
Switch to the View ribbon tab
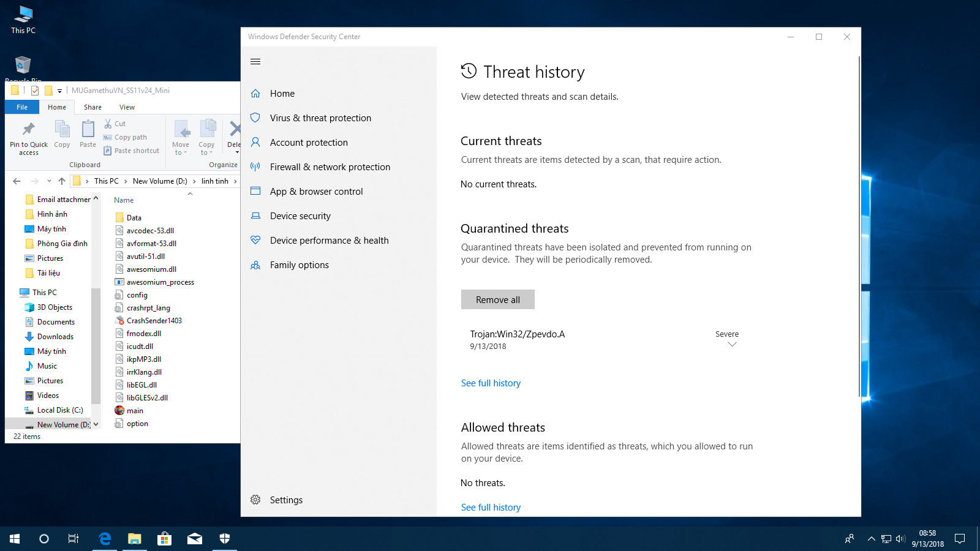click(127, 107)
